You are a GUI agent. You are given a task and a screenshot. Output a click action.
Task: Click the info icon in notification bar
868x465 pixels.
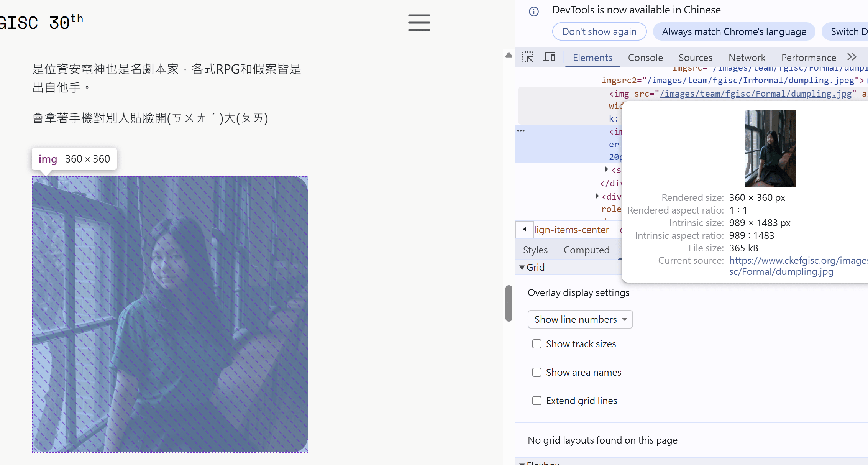pos(533,12)
